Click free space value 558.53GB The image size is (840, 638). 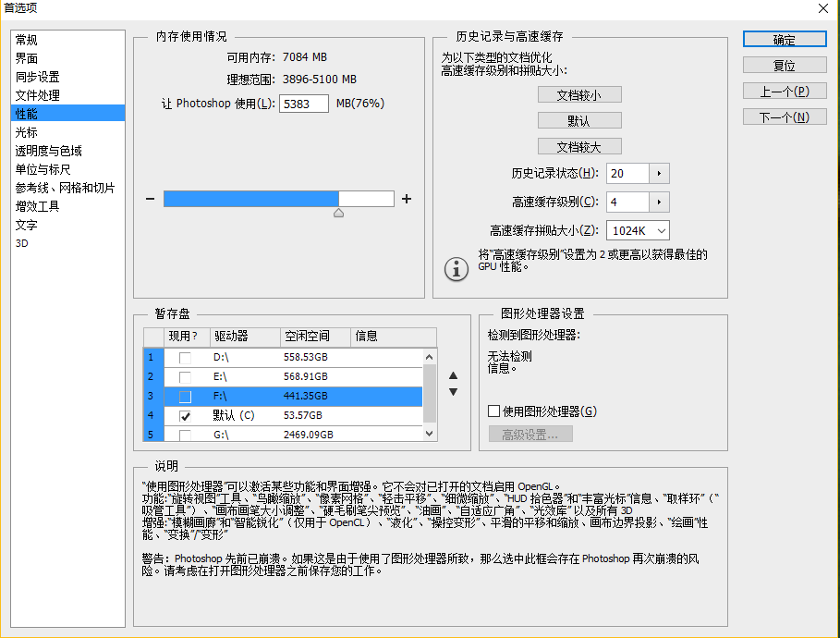pyautogui.click(x=305, y=358)
